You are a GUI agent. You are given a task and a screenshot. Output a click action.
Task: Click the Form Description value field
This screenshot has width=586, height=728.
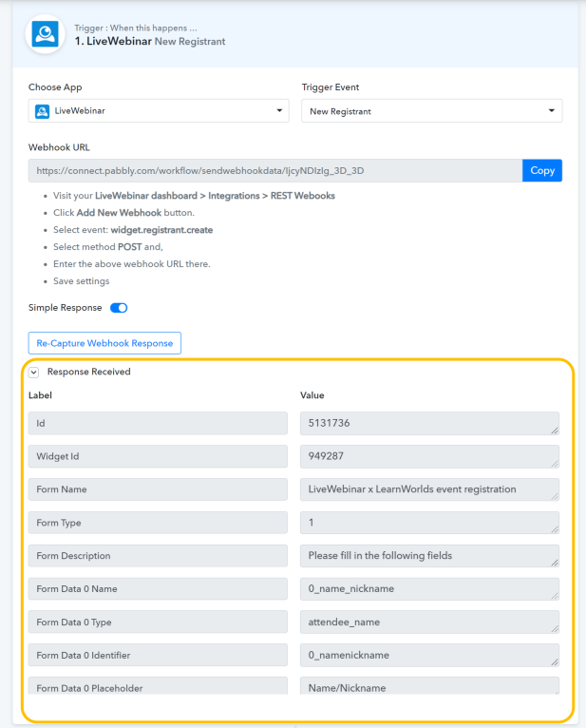(429, 556)
